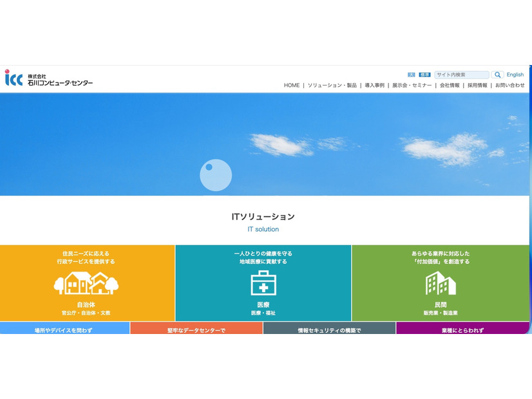Open 会社情報 menu item
The width and height of the screenshot is (532, 399).
click(x=450, y=86)
